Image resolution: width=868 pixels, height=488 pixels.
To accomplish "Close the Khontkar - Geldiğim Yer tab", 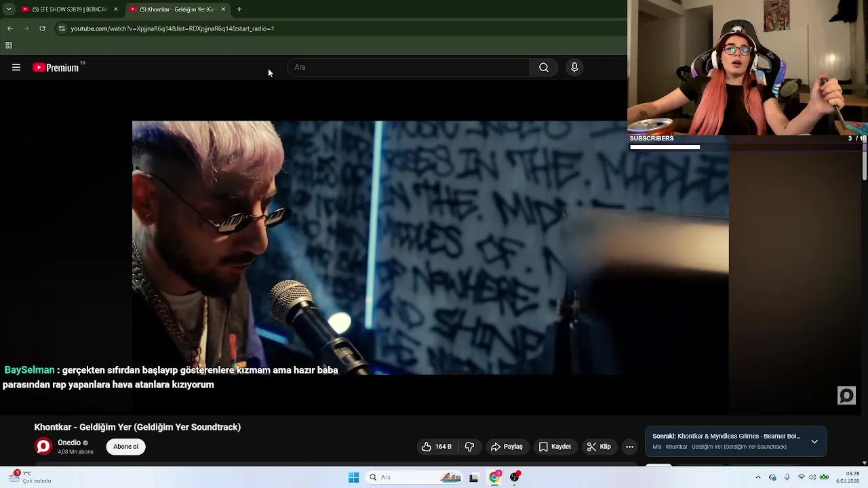I will (x=223, y=9).
